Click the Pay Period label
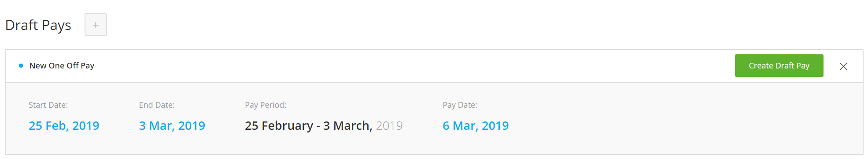The image size is (868, 159). coord(266,105)
